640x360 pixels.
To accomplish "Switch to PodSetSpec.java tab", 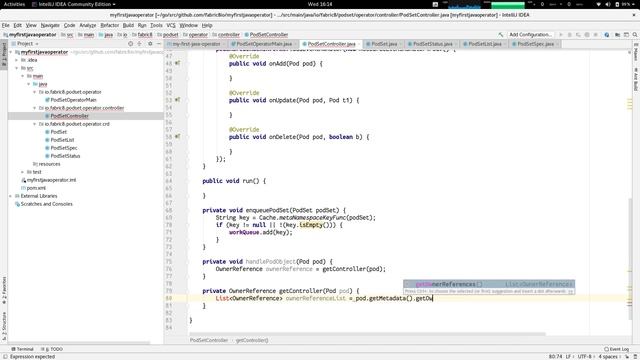I will [535, 44].
